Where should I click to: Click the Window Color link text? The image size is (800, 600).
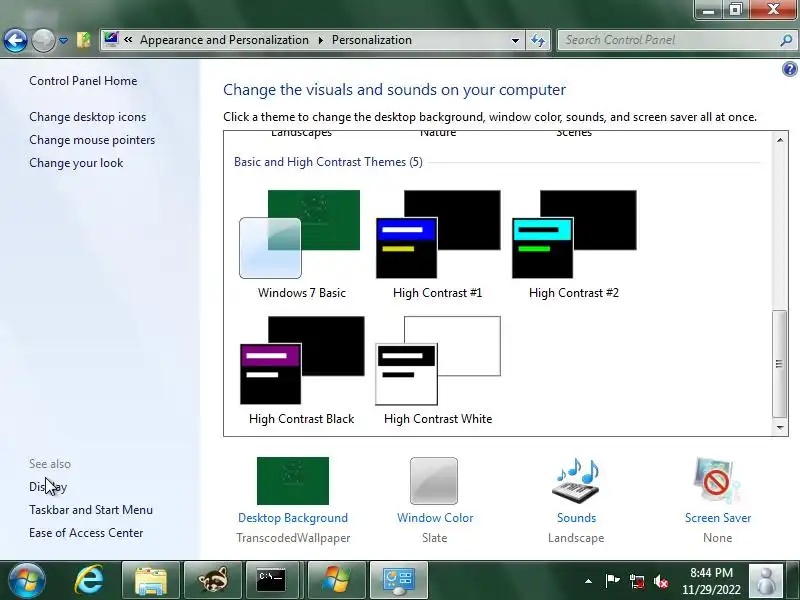[x=435, y=518]
